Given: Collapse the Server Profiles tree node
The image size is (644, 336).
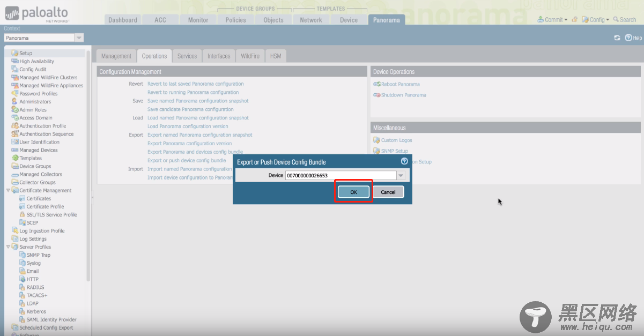Looking at the screenshot, I should (8, 247).
